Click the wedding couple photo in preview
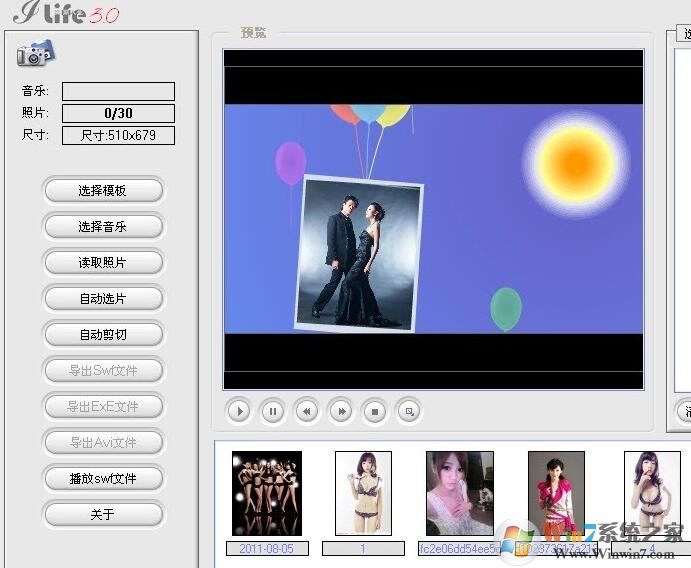This screenshot has width=691, height=568. [359, 254]
